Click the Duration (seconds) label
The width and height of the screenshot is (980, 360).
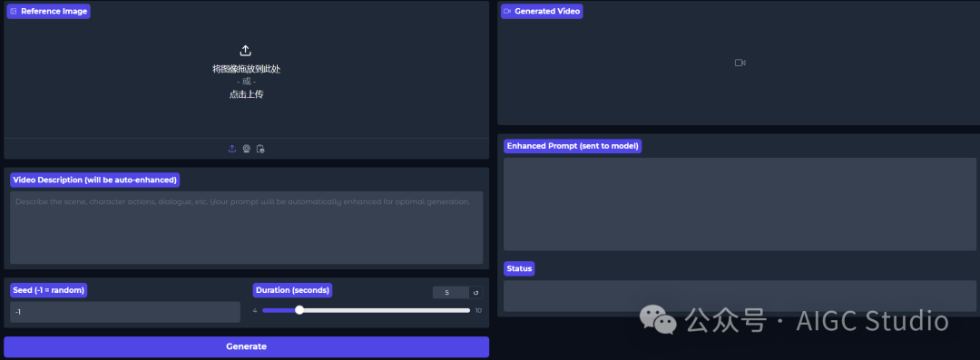coord(292,290)
